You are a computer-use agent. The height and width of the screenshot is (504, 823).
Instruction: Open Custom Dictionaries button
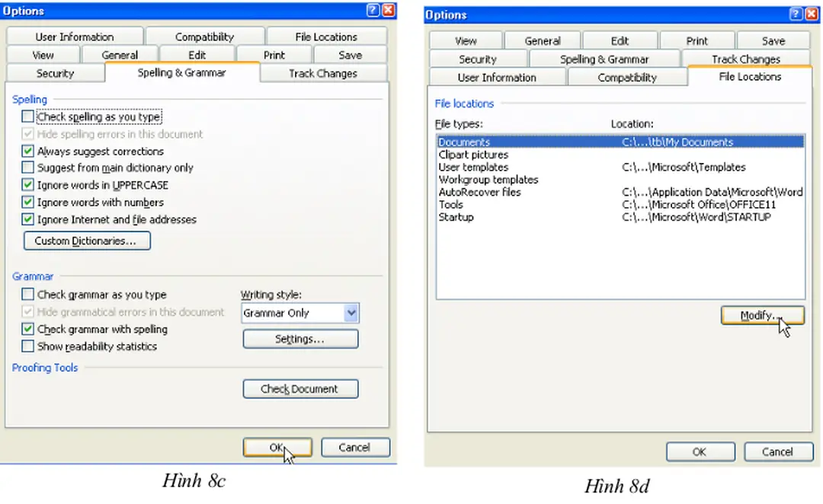(x=87, y=241)
